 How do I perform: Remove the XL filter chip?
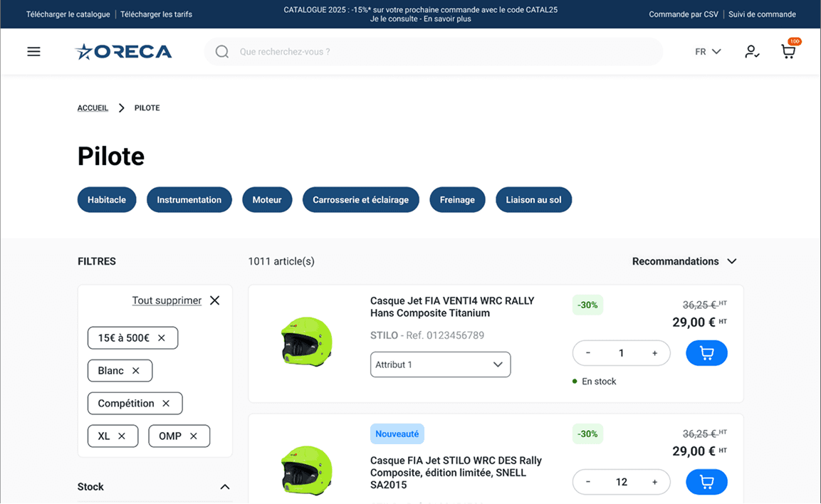(122, 436)
